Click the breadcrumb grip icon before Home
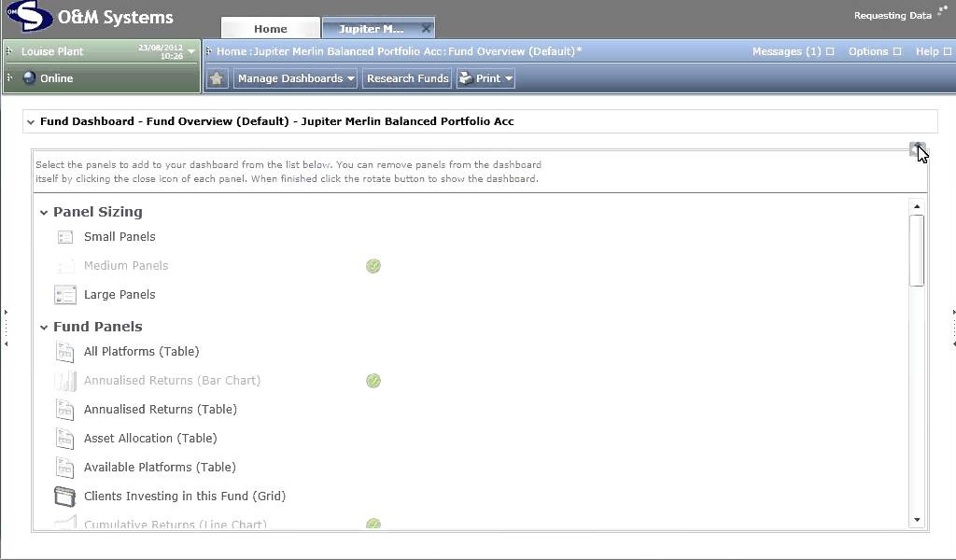Screen dimensions: 956x560 click(x=208, y=51)
